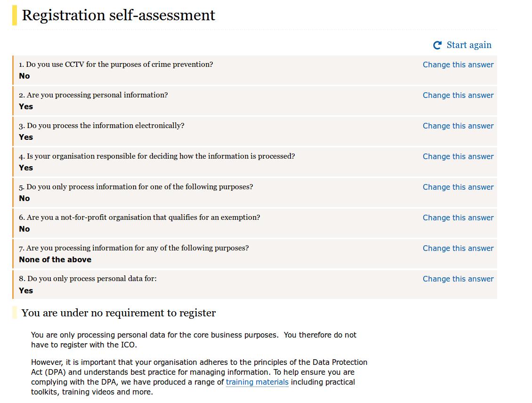Change answer for electronic processing question
Screen dimensions: 532x403
point(458,126)
